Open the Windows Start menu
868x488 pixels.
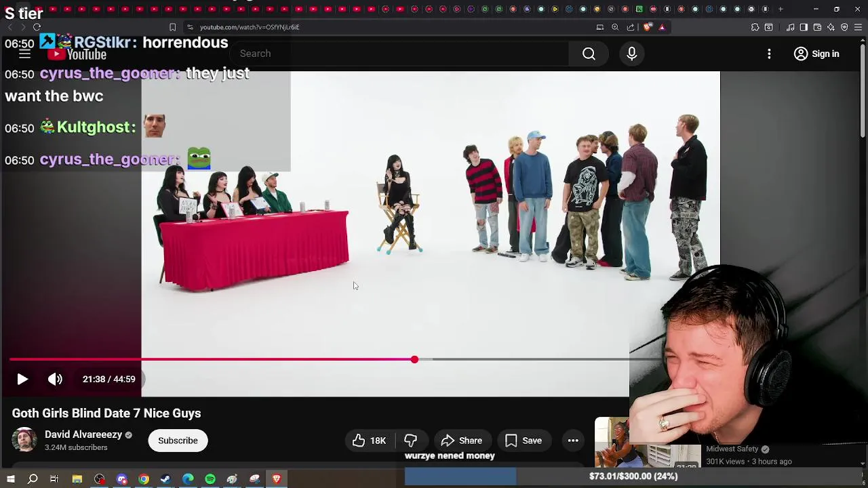(10, 479)
